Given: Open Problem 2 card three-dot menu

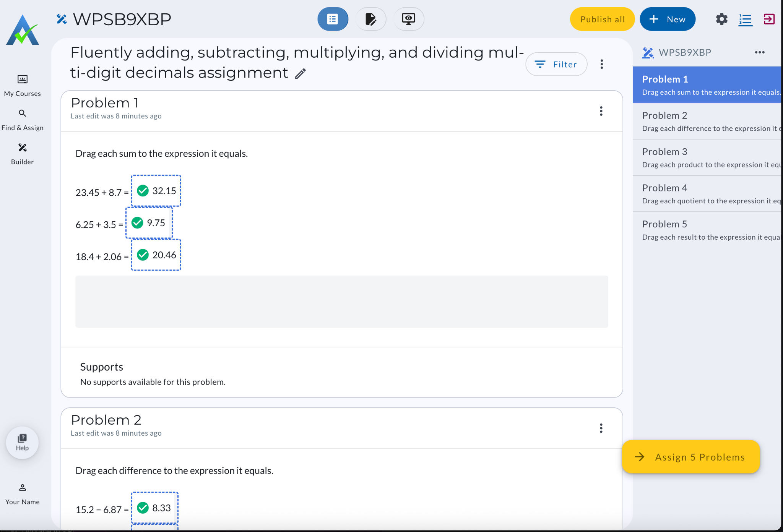Looking at the screenshot, I should tap(601, 428).
